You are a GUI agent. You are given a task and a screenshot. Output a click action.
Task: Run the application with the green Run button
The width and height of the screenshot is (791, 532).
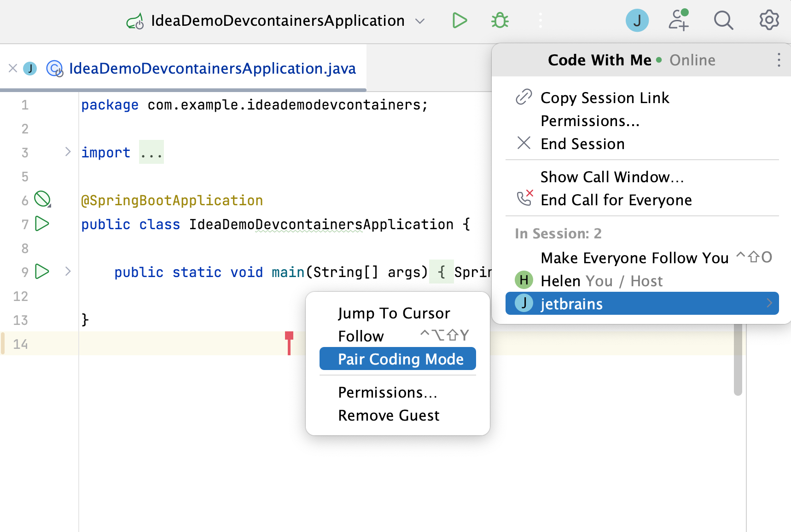click(x=459, y=21)
